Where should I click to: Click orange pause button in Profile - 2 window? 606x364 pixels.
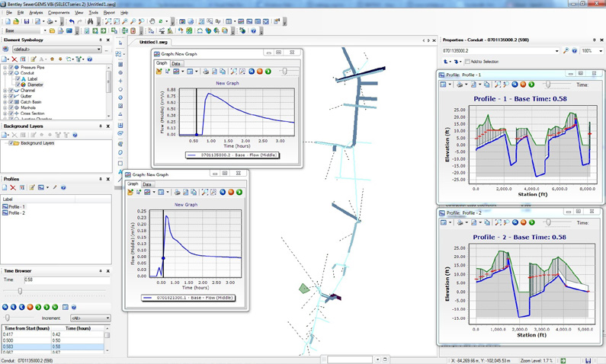click(x=523, y=222)
